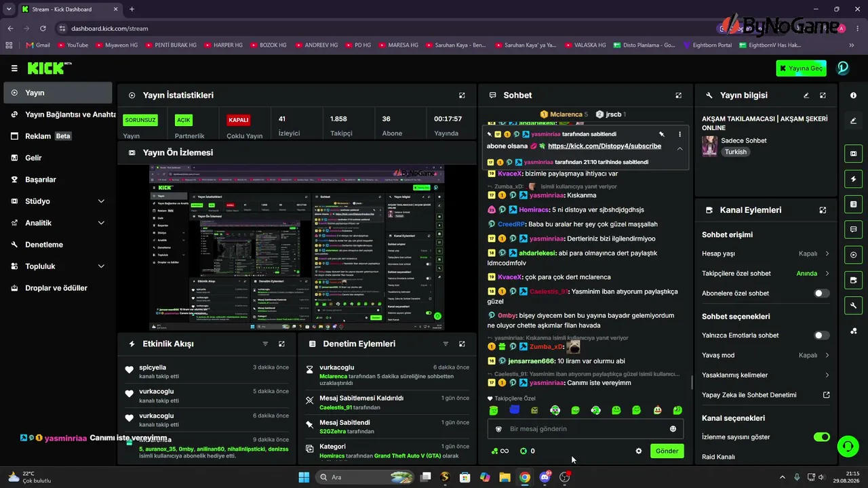Image resolution: width=868 pixels, height=488 pixels.
Task: Click the taskbar search box Ara
Action: pos(365,477)
